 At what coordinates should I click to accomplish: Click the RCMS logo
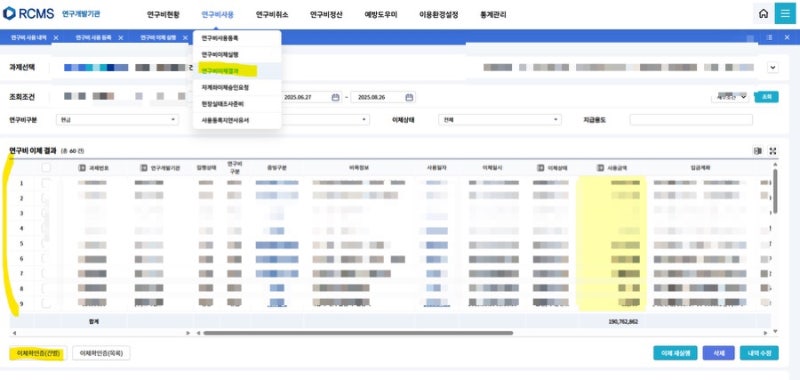tap(29, 14)
